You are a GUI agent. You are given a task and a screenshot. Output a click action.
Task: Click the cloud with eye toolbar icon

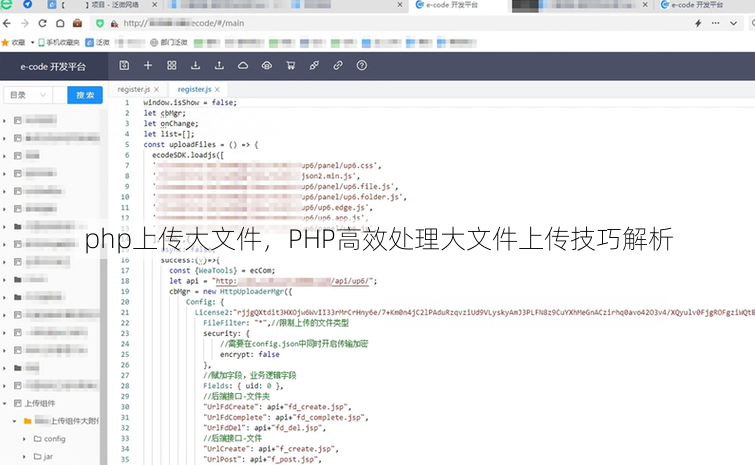[267, 65]
